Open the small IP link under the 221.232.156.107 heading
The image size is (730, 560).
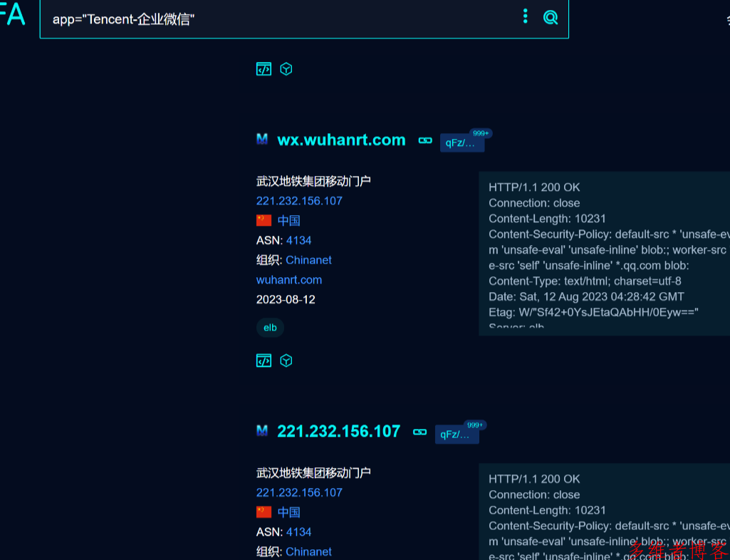(299, 492)
